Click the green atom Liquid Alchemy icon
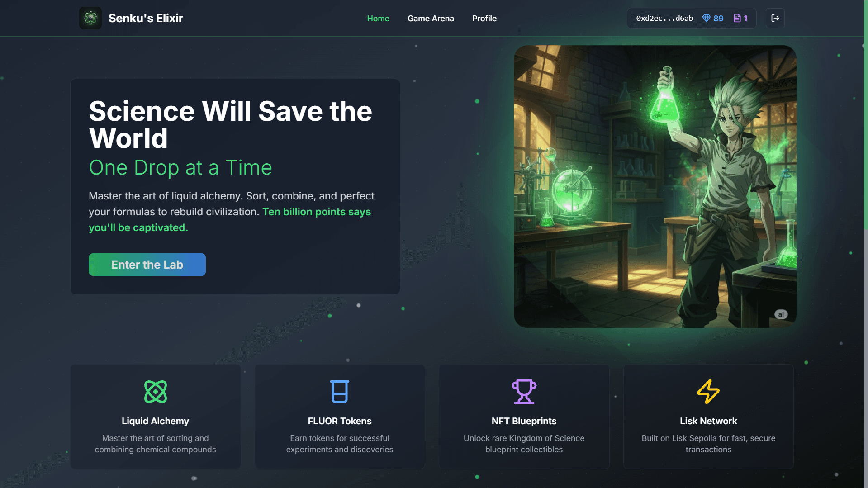The width and height of the screenshot is (868, 488). pyautogui.click(x=155, y=391)
